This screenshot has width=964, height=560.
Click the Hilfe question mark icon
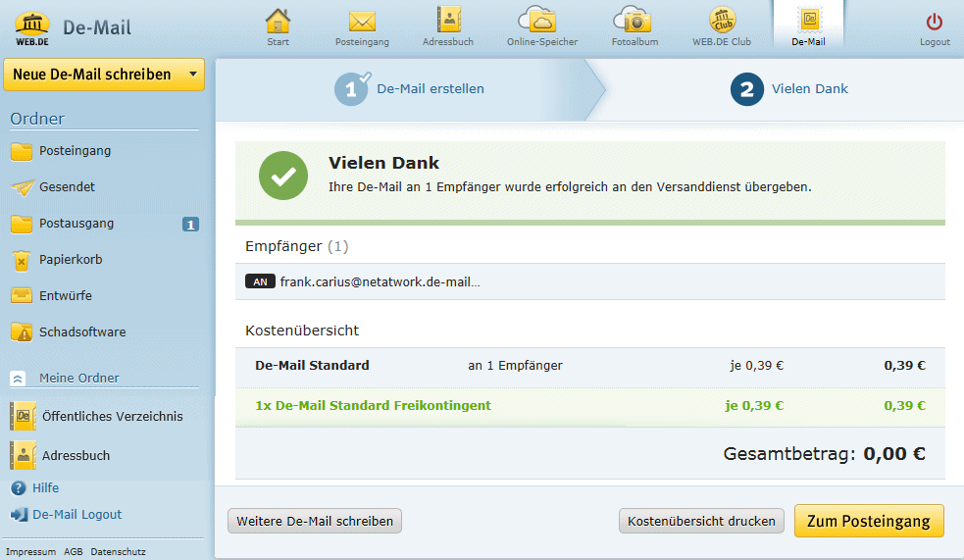click(19, 488)
